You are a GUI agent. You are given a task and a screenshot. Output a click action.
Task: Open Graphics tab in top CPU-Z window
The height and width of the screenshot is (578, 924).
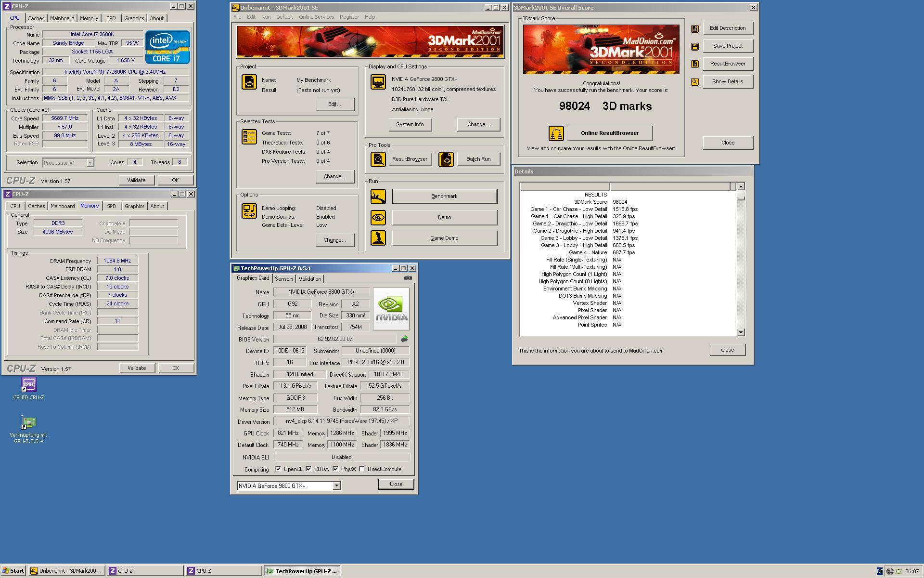(134, 18)
